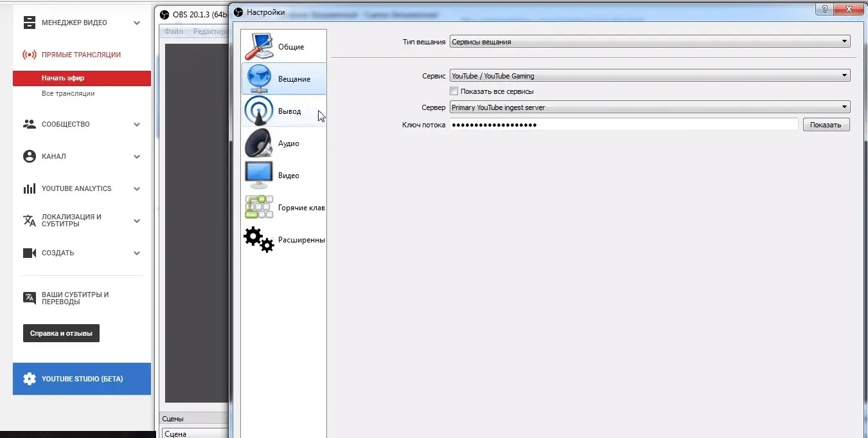Select the Вещание globe icon
The width and height of the screenshot is (868, 438).
(260, 78)
